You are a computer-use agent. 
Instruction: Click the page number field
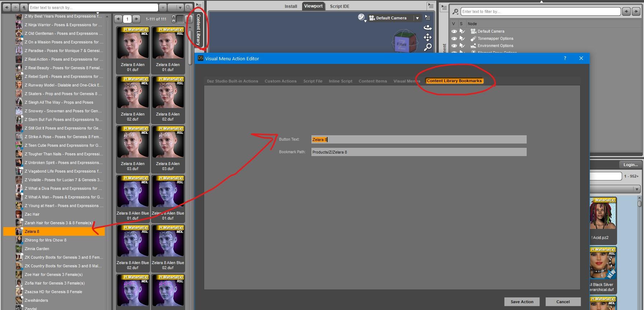127,19
